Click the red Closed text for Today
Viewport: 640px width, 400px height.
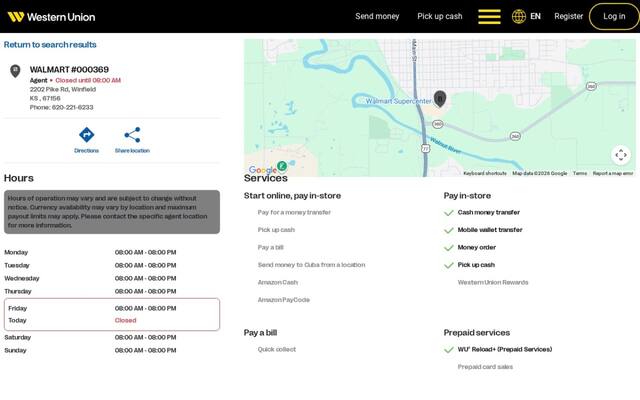126,320
